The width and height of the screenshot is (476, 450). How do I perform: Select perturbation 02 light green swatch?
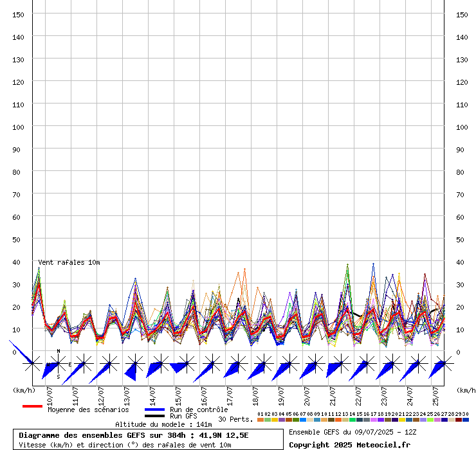tap(268, 420)
